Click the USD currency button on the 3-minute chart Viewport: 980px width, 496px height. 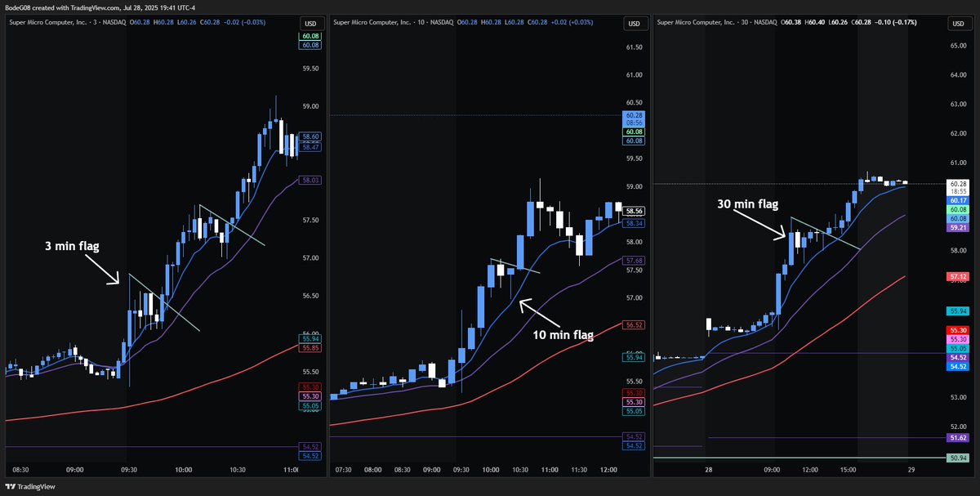click(310, 24)
